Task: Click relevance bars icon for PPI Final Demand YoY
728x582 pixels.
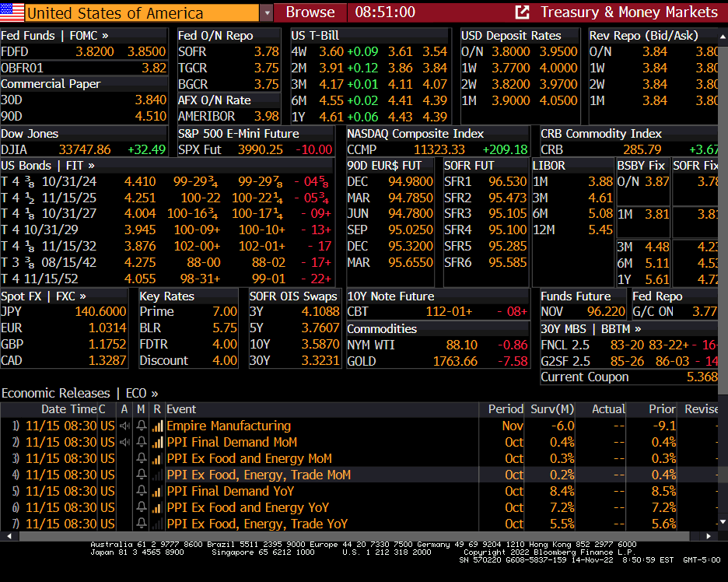Action: [157, 491]
